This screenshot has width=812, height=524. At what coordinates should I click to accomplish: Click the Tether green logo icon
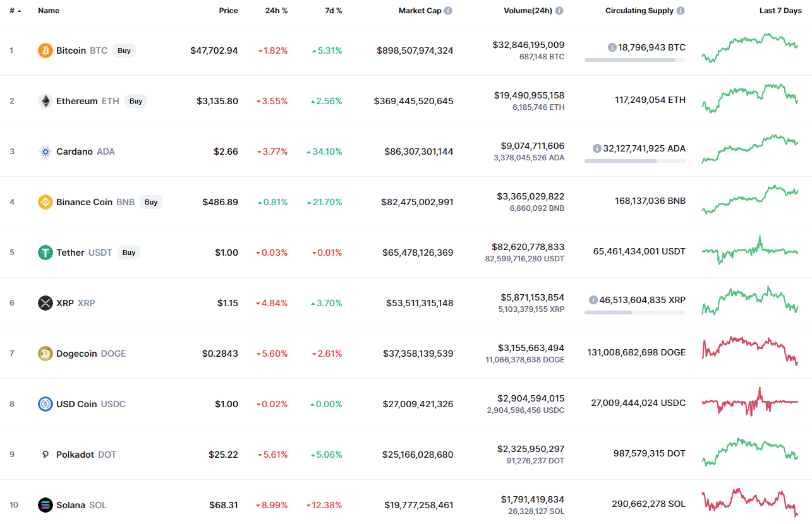45,253
